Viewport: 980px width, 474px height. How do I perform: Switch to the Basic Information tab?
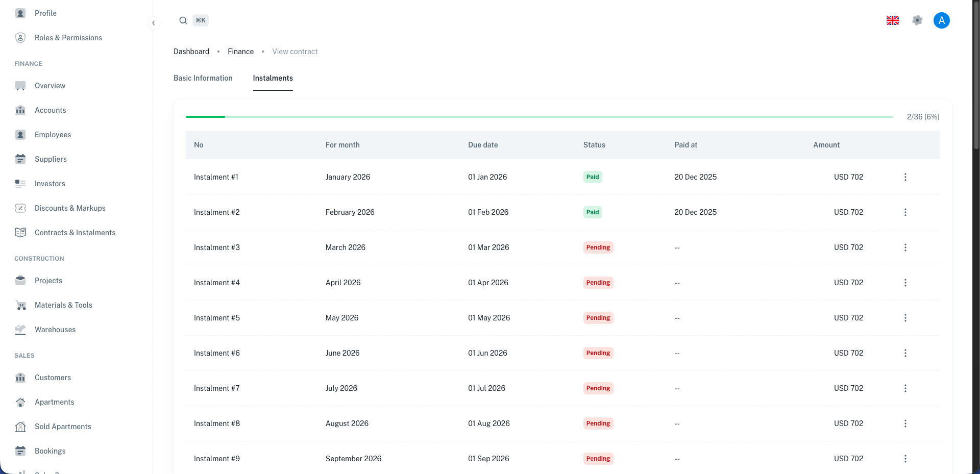[203, 78]
